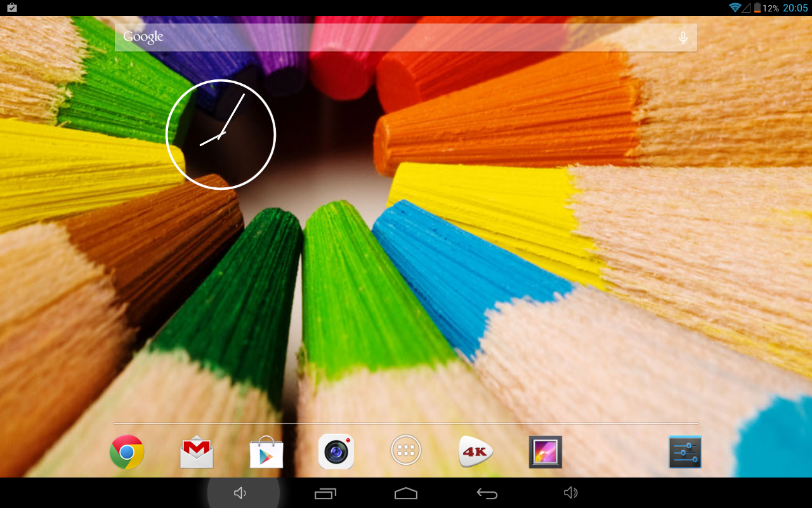The width and height of the screenshot is (812, 508).
Task: Launch the 4K video player app
Action: coord(476,452)
